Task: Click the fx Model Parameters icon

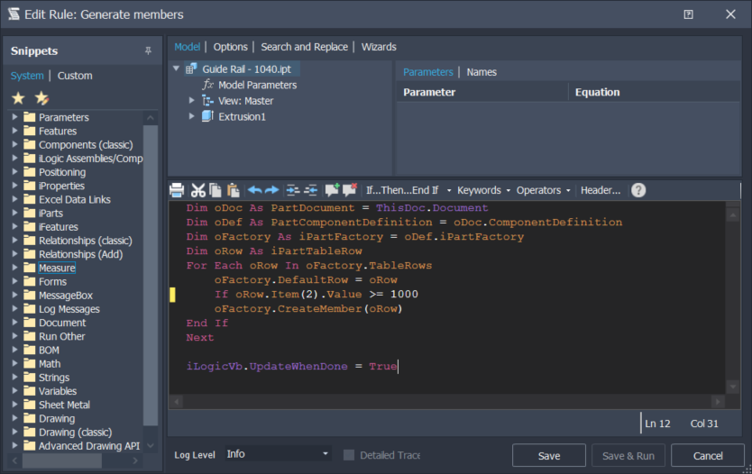Action: (x=208, y=85)
